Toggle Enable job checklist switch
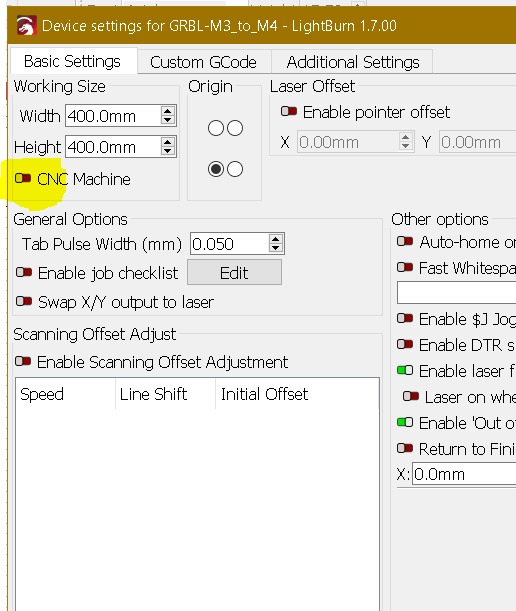The image size is (516, 611). click(24, 272)
